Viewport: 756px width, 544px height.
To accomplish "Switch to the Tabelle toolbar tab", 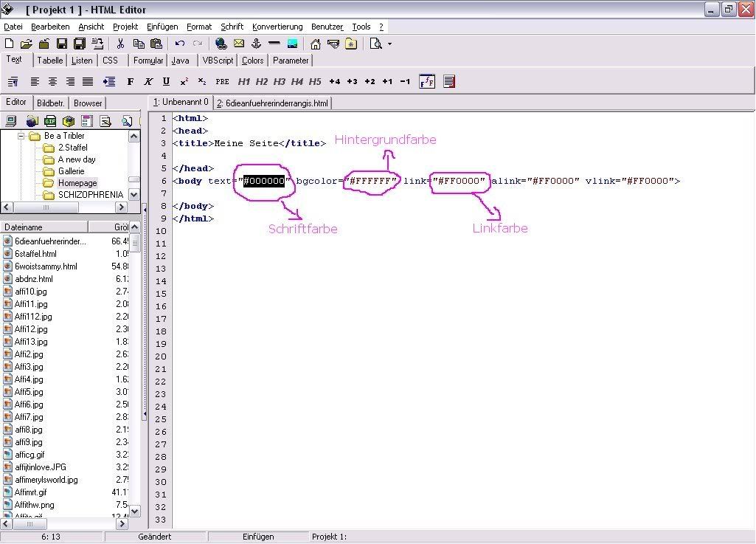I will point(49,61).
